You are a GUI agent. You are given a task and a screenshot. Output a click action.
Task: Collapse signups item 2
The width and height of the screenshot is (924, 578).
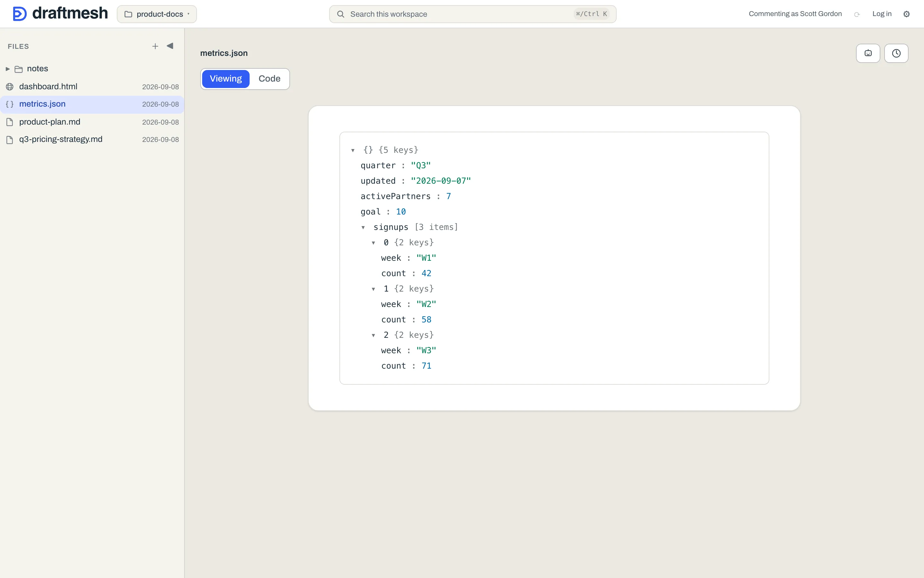coord(373,335)
